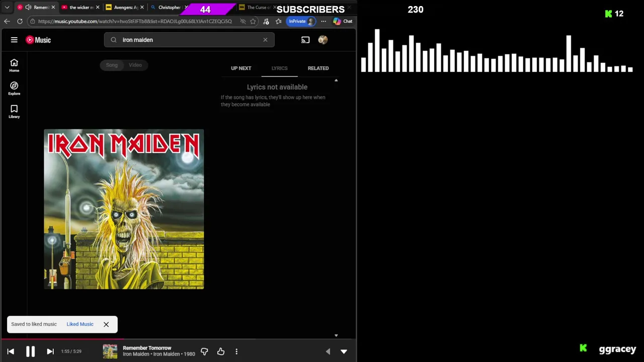The image size is (644, 362).
Task: Pause the current song
Action: (x=30, y=351)
